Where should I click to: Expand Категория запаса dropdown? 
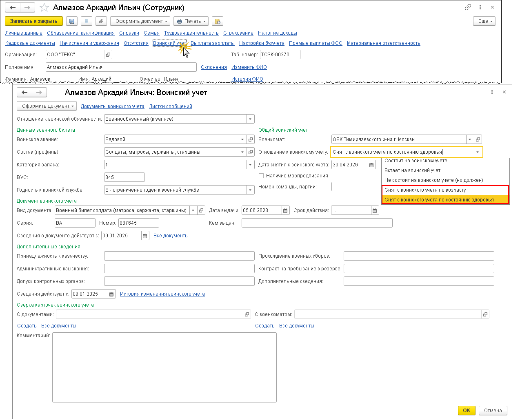pyautogui.click(x=250, y=165)
